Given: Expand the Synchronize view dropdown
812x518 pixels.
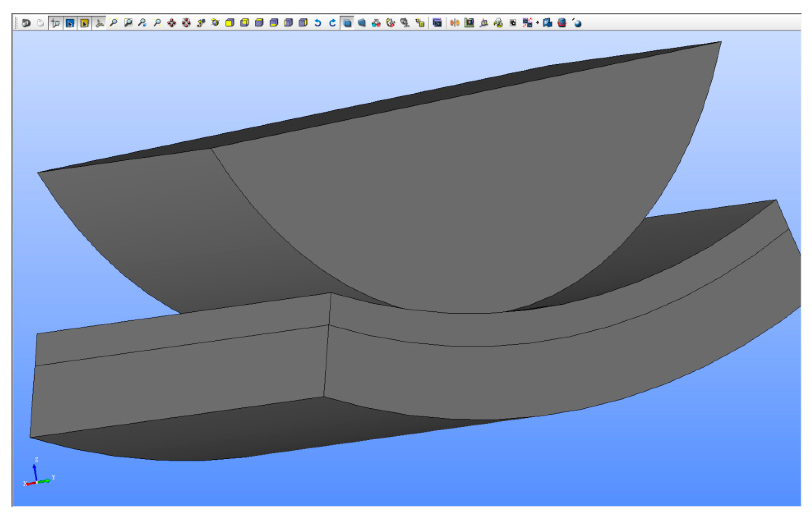Looking at the screenshot, I should [538, 23].
